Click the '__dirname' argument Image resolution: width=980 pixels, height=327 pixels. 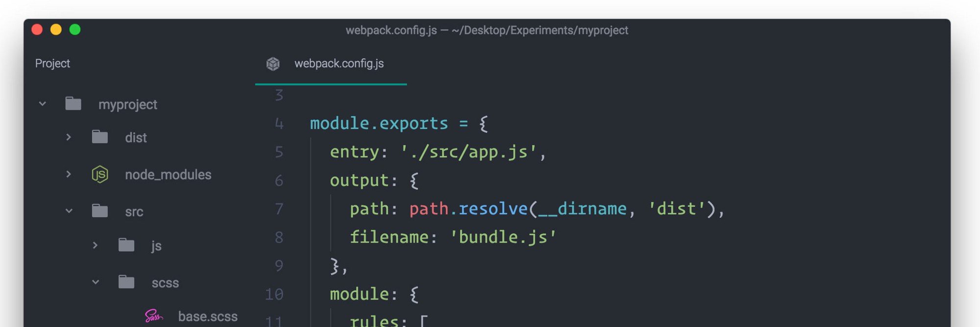click(582, 209)
